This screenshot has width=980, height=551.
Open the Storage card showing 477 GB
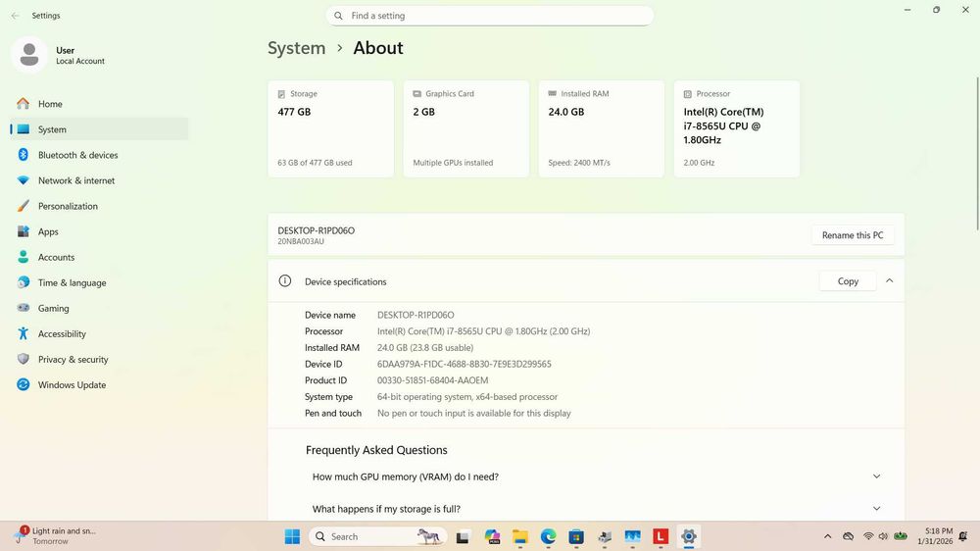click(x=330, y=128)
